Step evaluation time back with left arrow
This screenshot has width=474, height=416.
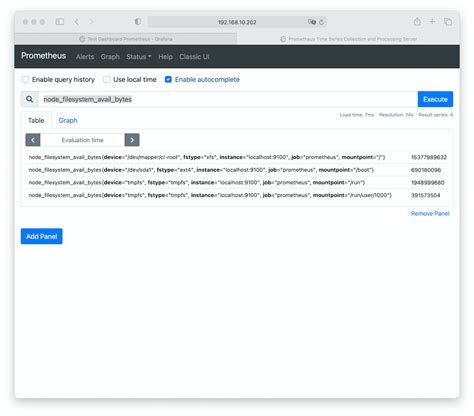(x=33, y=140)
